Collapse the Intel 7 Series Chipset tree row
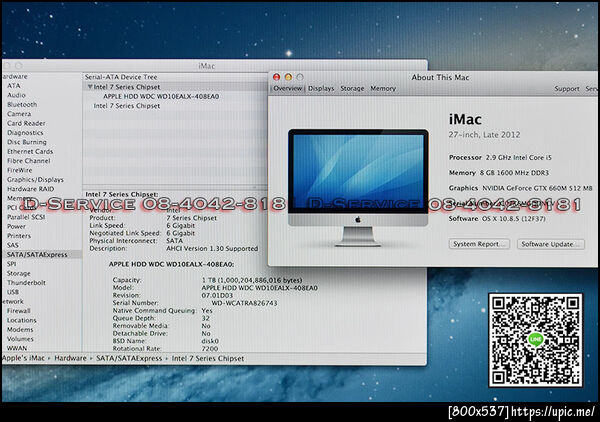Screen dimensions: 600x422 [x=90, y=87]
